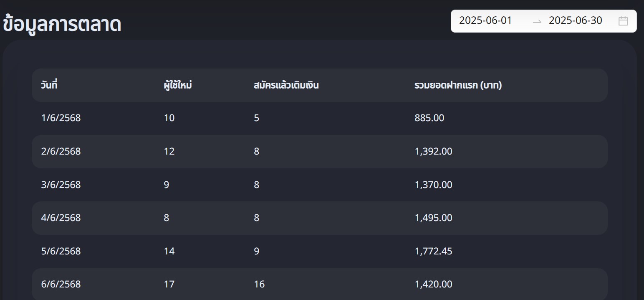Click the 1,392.00 deposit amount
Viewport: 644px width, 300px height.
[x=433, y=151]
